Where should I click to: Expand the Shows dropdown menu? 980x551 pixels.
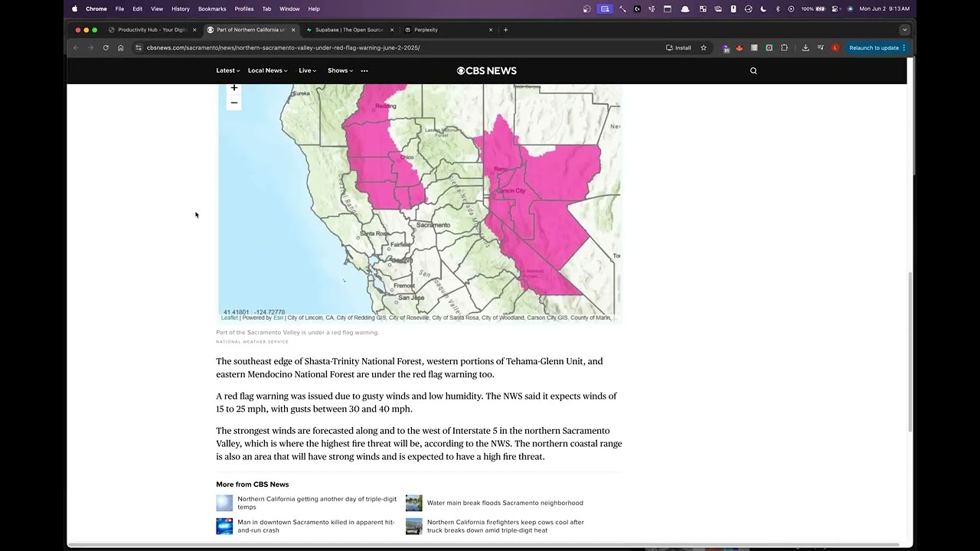pyautogui.click(x=340, y=70)
